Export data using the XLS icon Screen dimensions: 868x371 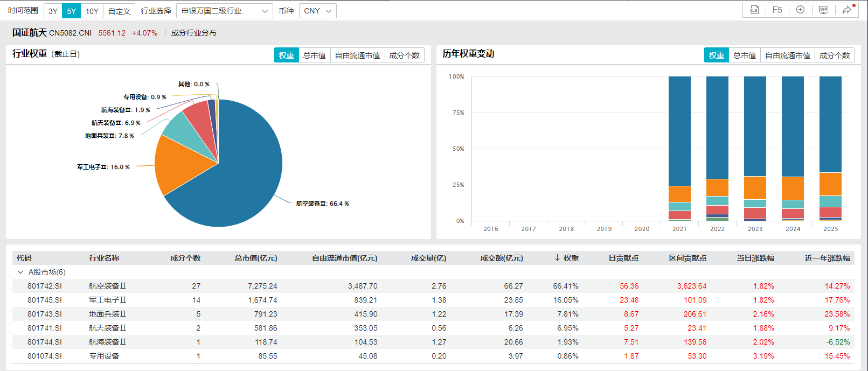[x=754, y=10]
